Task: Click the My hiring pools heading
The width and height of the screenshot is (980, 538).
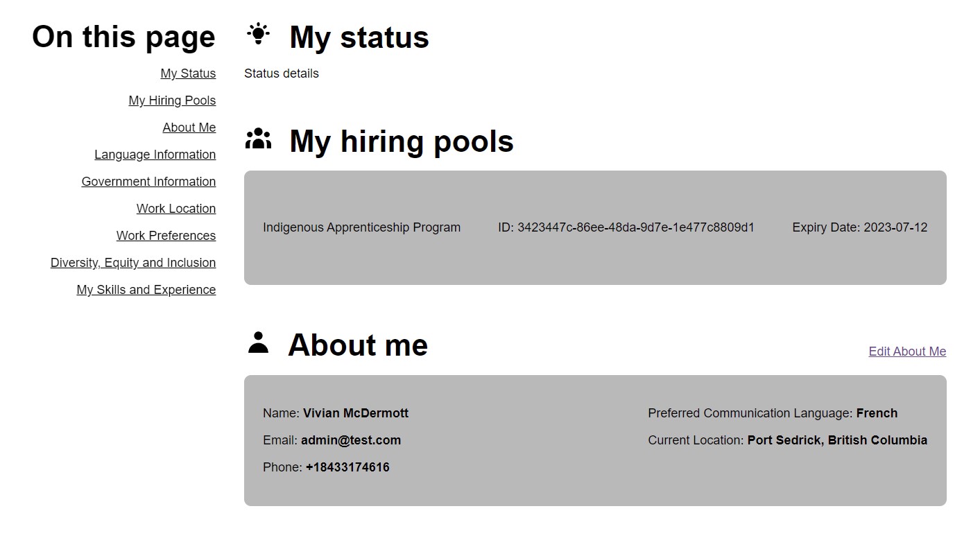Action: pos(402,141)
